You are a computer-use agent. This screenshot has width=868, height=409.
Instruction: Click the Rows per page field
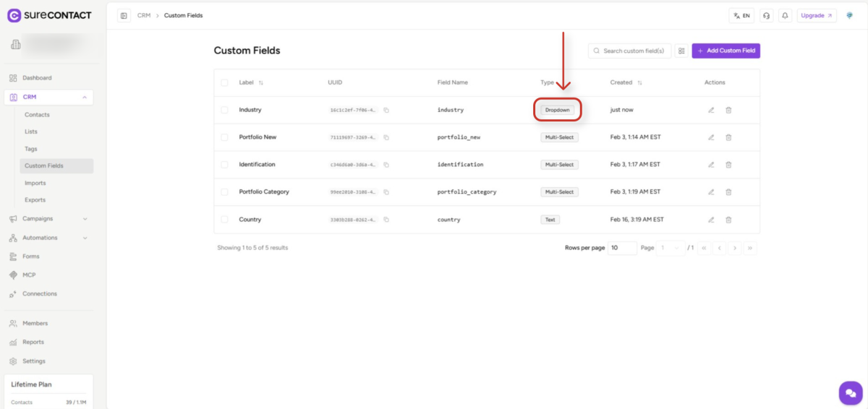point(622,248)
